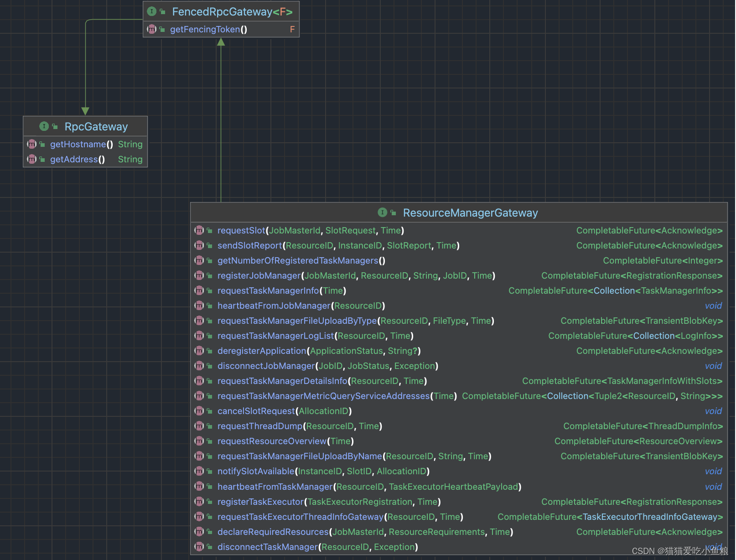Screen dimensions: 736x560
Task: Select the requestSlot method name
Action: [241, 231]
